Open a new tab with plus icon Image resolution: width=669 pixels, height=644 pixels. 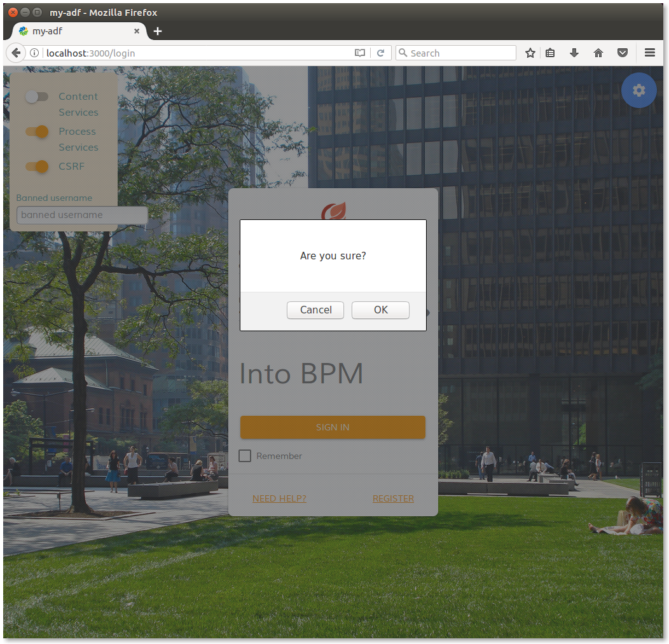pyautogui.click(x=158, y=31)
